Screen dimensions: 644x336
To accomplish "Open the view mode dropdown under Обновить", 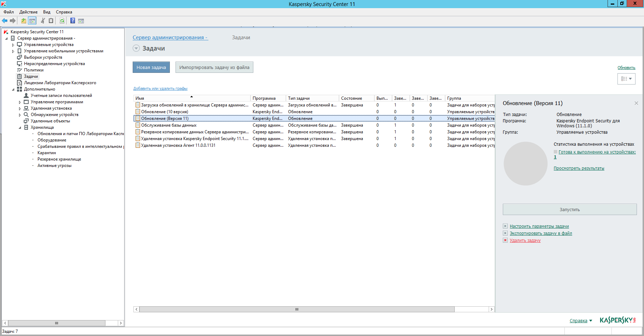I will coord(626,79).
